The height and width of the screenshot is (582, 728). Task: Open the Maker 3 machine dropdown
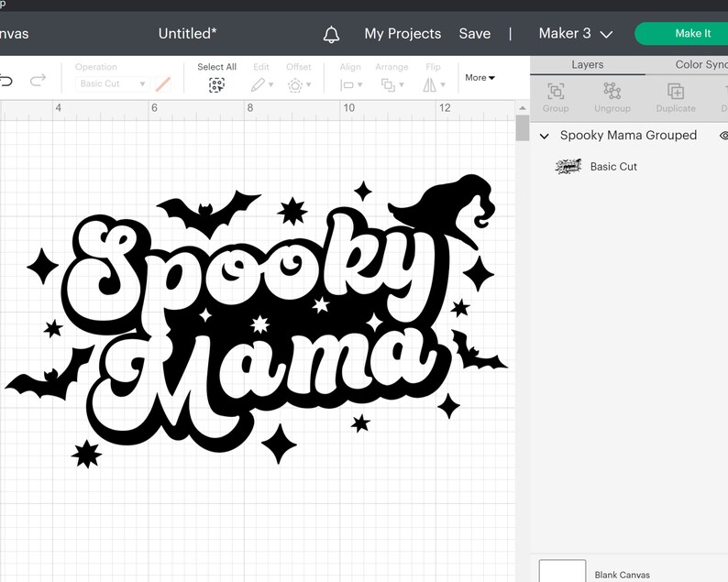tap(575, 33)
